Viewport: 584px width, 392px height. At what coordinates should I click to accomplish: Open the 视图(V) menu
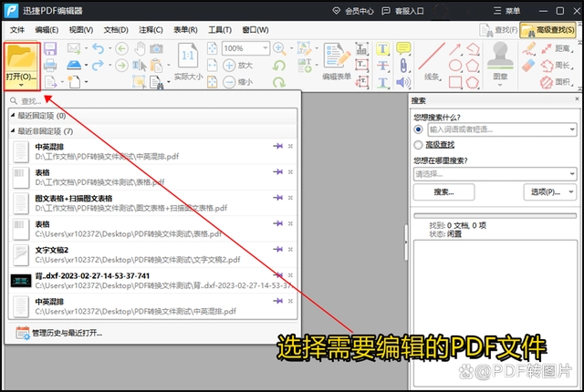tap(81, 30)
